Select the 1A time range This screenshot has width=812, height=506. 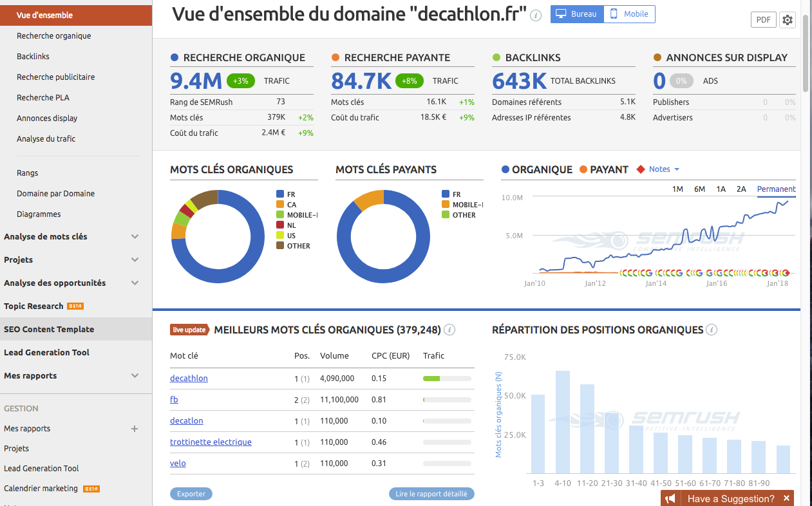pyautogui.click(x=721, y=189)
